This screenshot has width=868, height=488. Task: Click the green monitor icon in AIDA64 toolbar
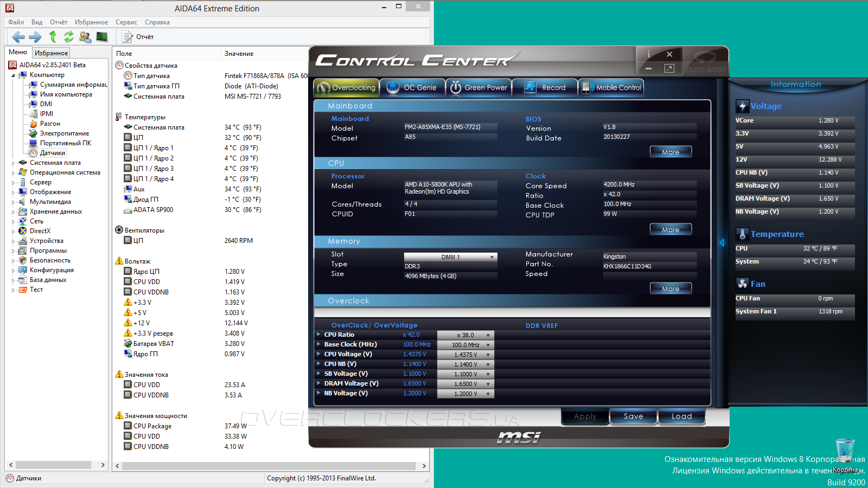point(101,37)
